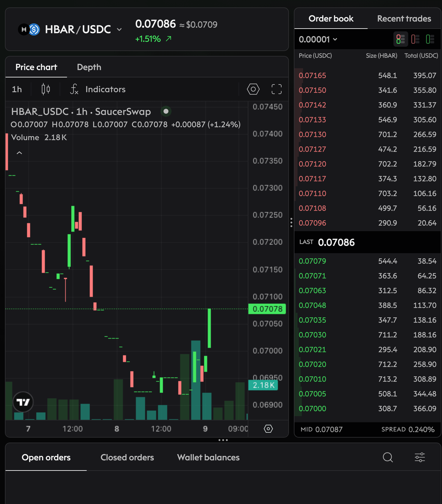
Task: Click the 0.07078 current price label
Action: (x=267, y=309)
